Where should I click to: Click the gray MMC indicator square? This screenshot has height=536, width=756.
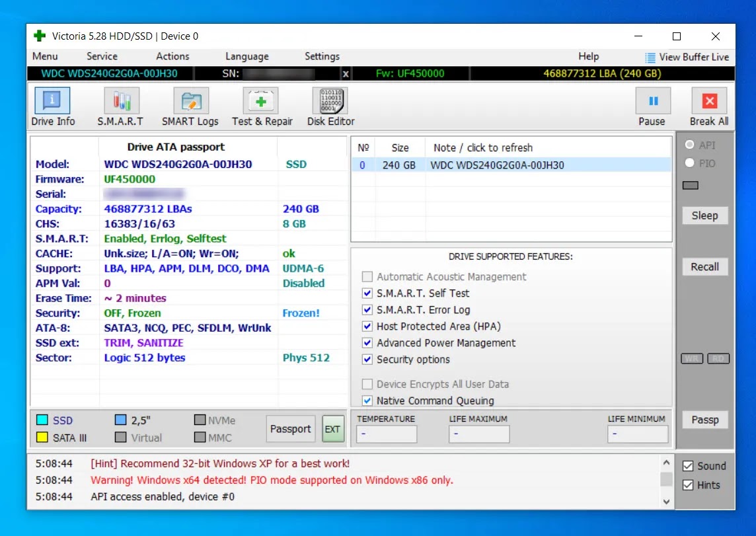click(x=200, y=437)
